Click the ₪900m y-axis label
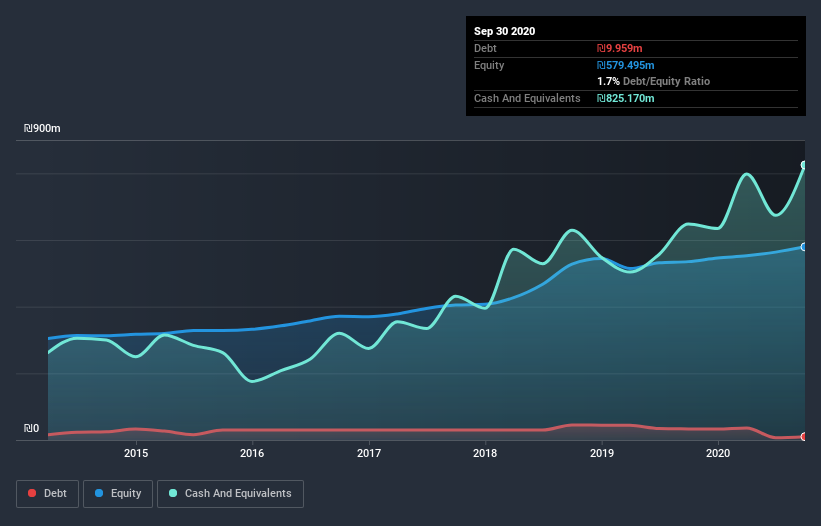The height and width of the screenshot is (526, 821). point(42,129)
